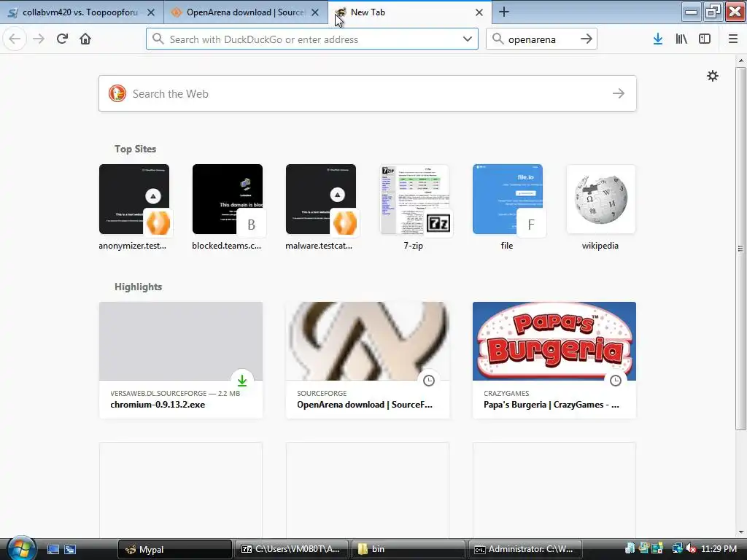The height and width of the screenshot is (560, 747).
Task: Select 7-Zip C:\Users\VM0B0T taskbar button
Action: coord(292,549)
